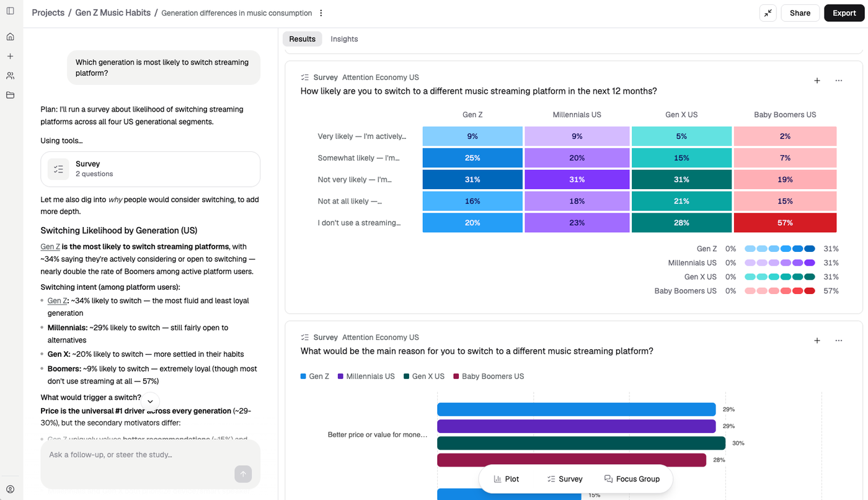Click the user message about switching streaming platform

[164, 68]
